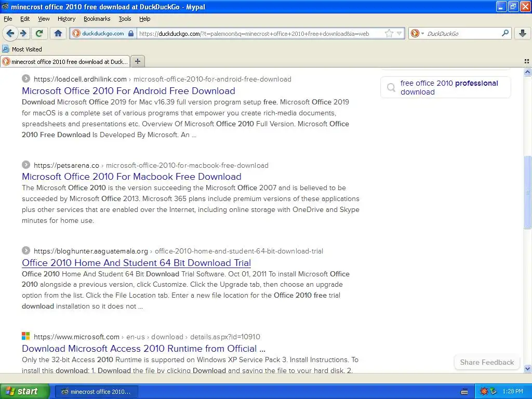Open Office 2010 Home And Student 64 Bit link
Image resolution: width=532 pixels, height=399 pixels.
[x=137, y=262]
